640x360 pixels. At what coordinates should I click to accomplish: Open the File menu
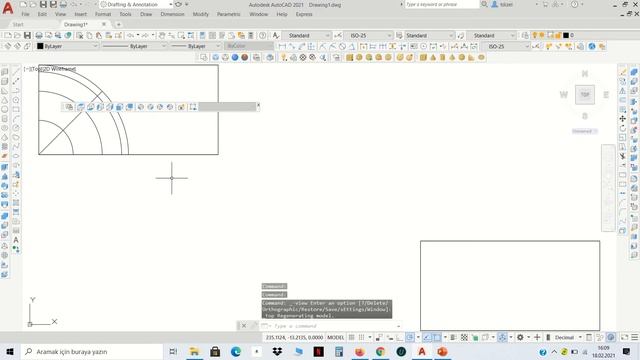pos(25,14)
